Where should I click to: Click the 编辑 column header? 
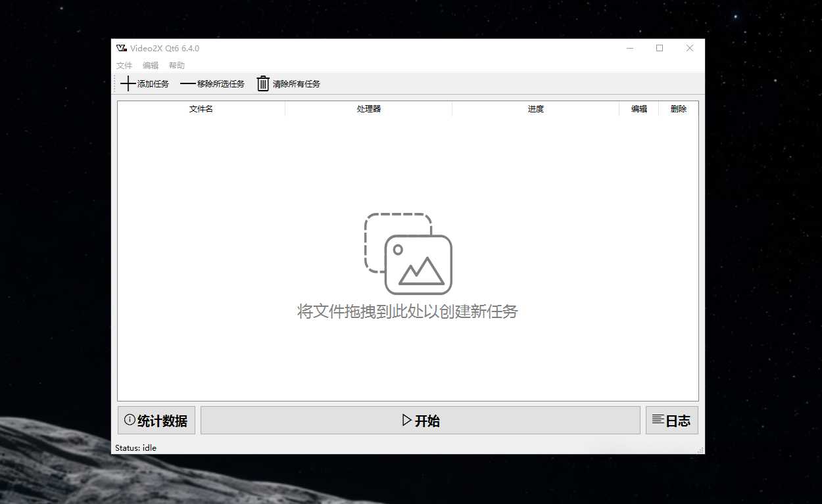coord(639,109)
